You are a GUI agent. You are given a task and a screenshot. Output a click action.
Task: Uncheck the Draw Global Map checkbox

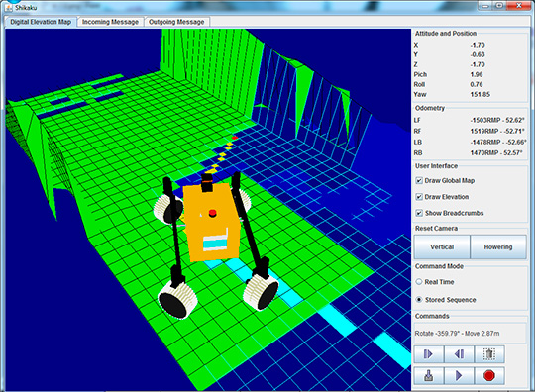coord(419,181)
